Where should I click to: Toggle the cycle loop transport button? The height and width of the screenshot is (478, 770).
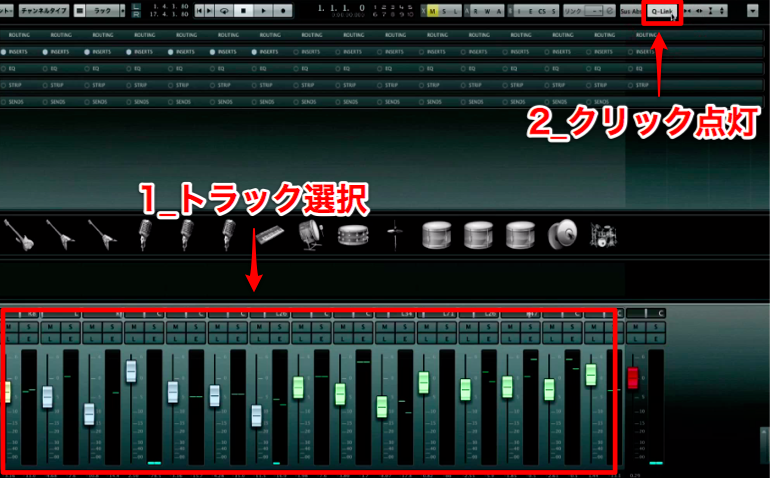coord(224,10)
